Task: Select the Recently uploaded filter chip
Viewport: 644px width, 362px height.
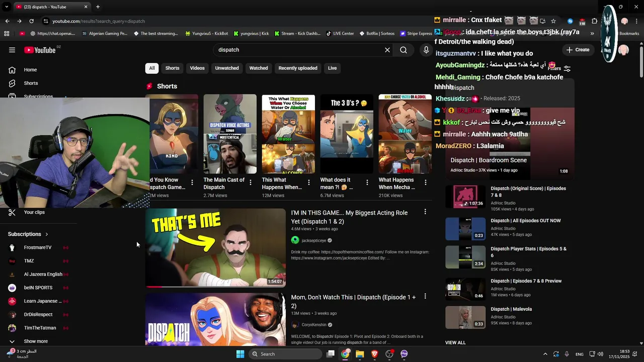Action: tap(298, 68)
